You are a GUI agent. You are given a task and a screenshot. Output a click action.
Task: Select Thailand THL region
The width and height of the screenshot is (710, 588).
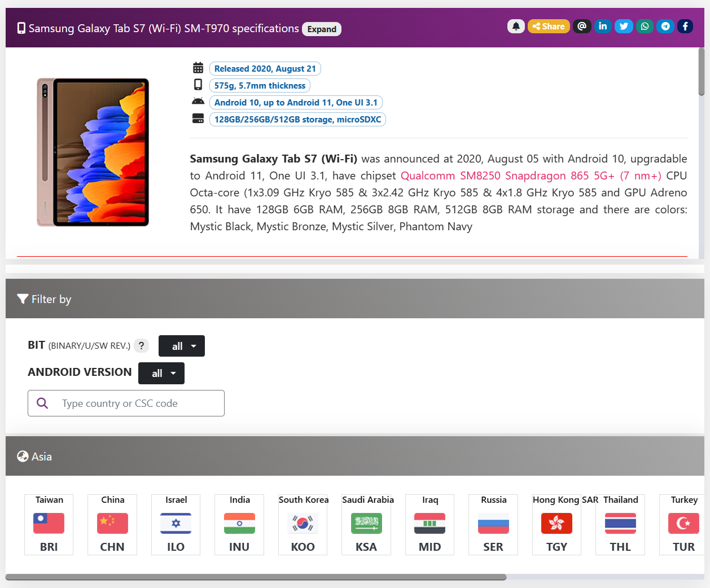(x=620, y=524)
